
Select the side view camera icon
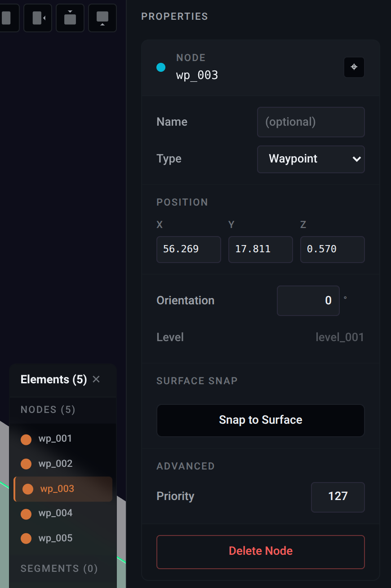coord(38,18)
